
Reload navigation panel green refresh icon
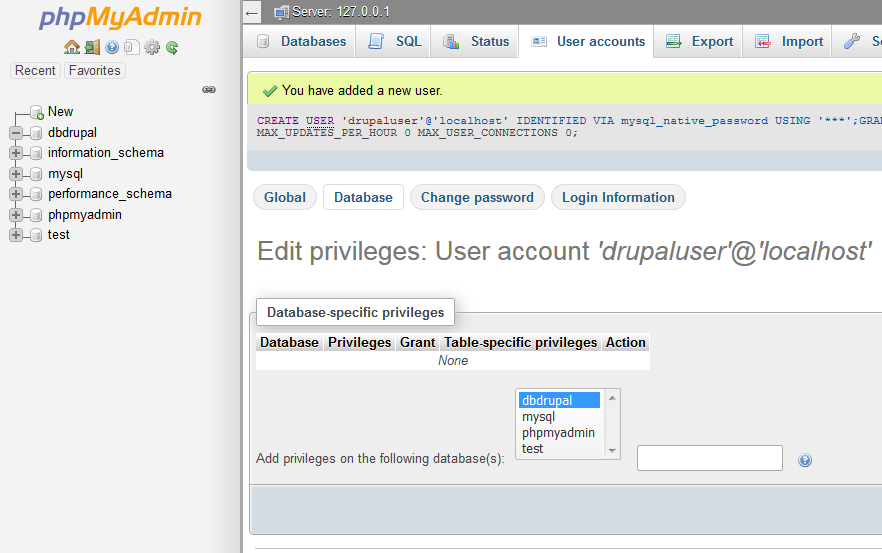click(172, 47)
